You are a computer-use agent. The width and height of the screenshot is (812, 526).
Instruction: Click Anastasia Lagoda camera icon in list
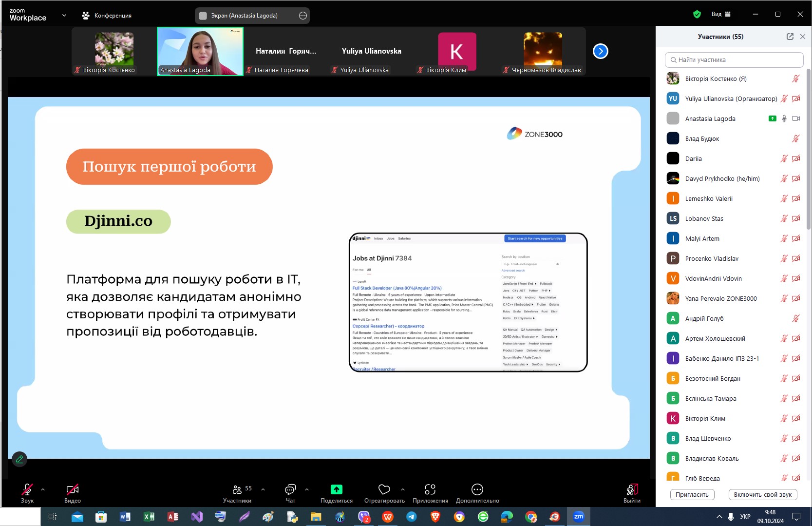pyautogui.click(x=796, y=118)
